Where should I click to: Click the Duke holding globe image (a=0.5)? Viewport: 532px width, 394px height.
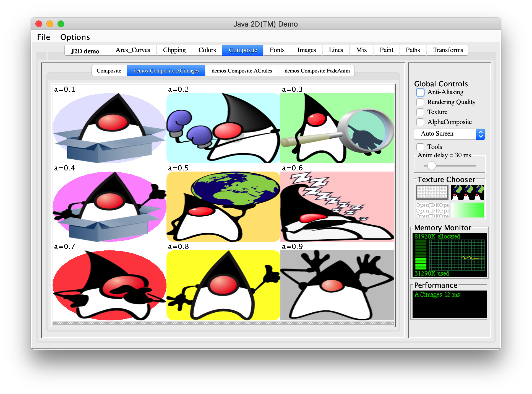point(223,206)
